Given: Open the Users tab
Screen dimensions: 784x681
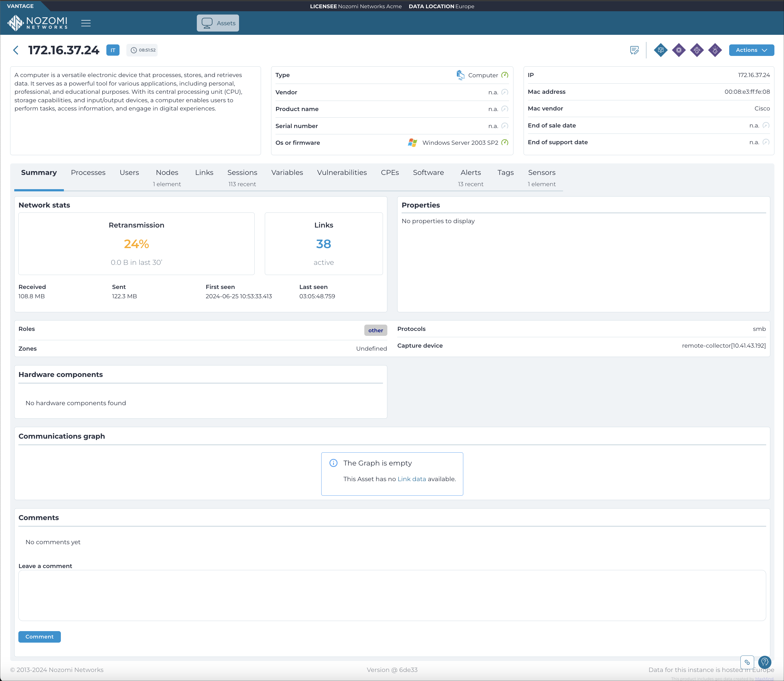Looking at the screenshot, I should [x=129, y=172].
